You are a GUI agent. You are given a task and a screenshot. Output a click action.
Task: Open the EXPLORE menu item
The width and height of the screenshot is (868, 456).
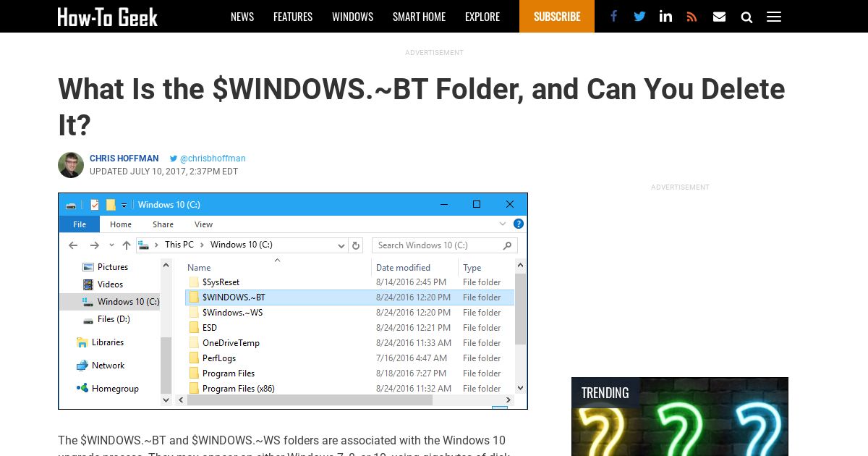pyautogui.click(x=482, y=17)
